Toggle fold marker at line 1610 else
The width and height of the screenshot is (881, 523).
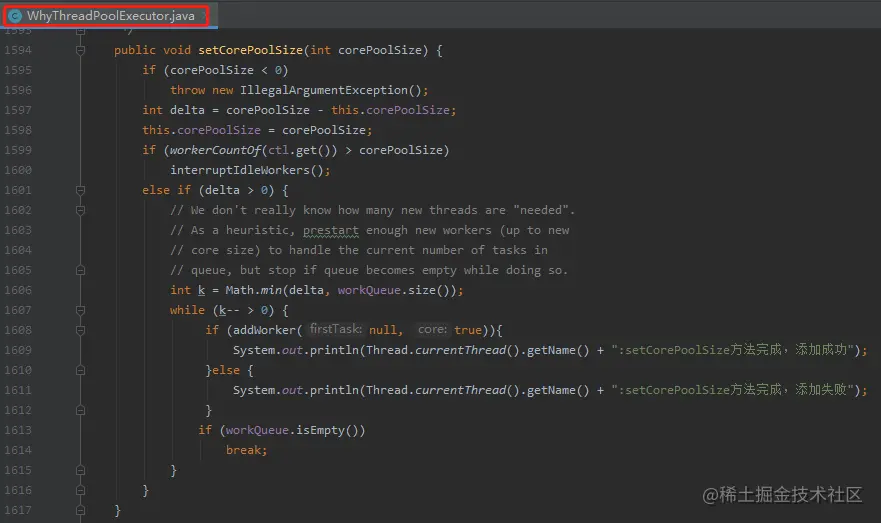click(x=80, y=370)
